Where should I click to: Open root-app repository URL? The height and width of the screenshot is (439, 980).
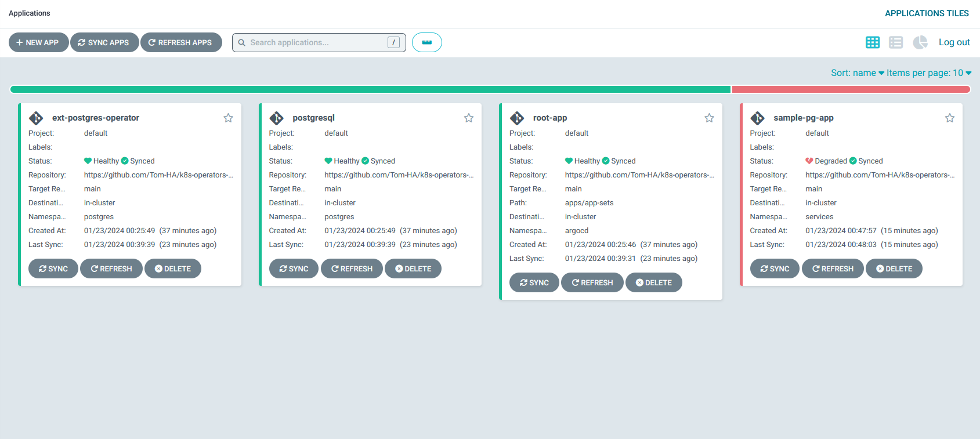point(639,175)
